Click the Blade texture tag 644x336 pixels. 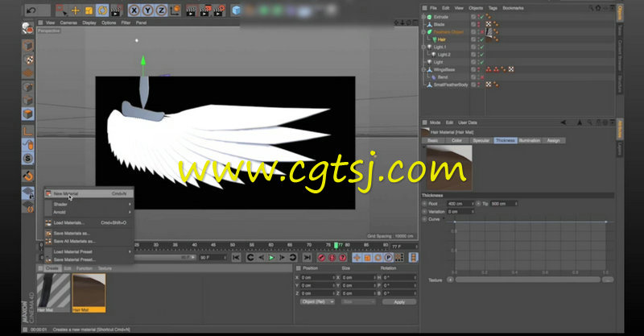point(489,24)
